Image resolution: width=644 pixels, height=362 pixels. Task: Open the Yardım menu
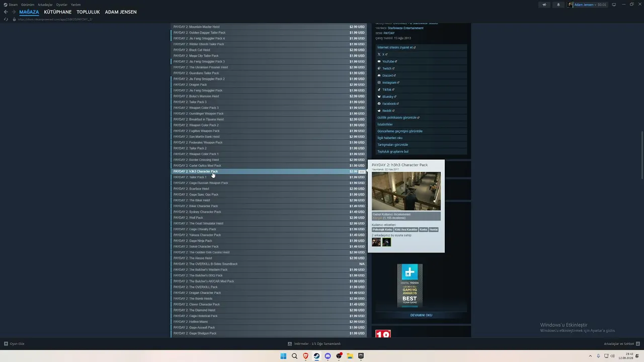(x=75, y=5)
